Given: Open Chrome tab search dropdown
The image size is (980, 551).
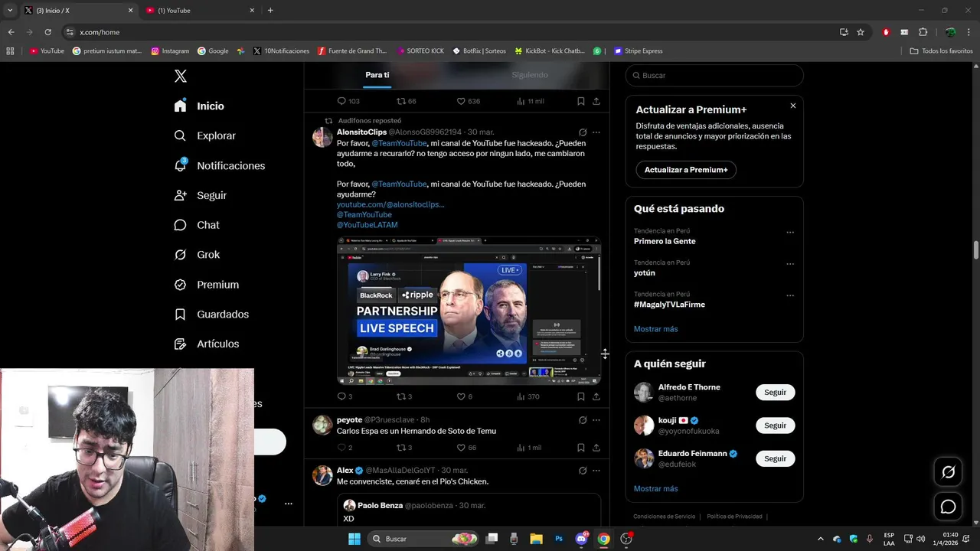Looking at the screenshot, I should click(x=10, y=10).
